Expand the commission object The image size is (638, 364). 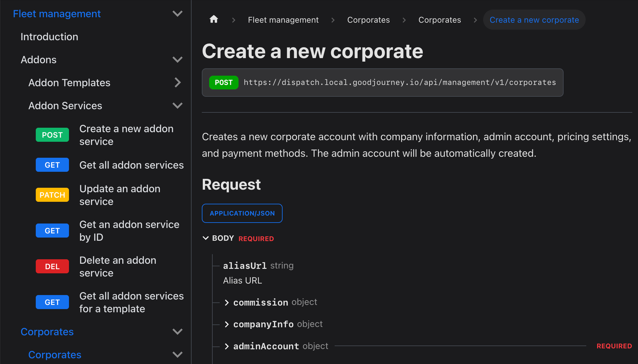[227, 302]
